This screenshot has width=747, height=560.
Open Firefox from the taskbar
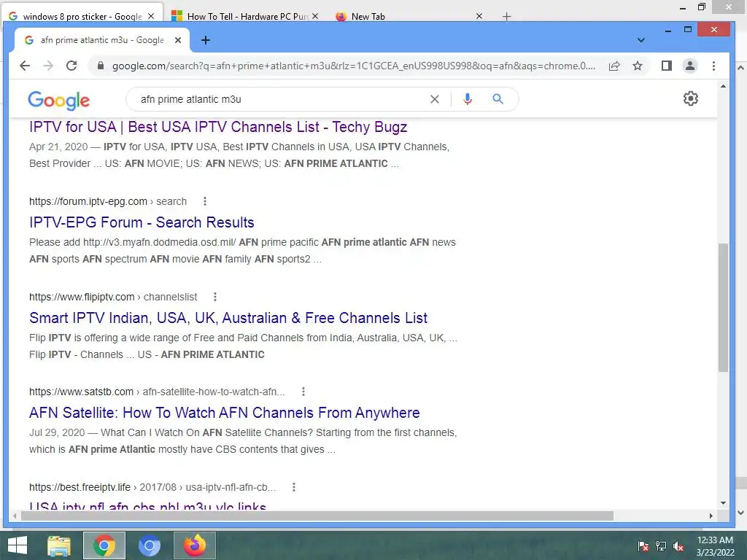click(195, 545)
